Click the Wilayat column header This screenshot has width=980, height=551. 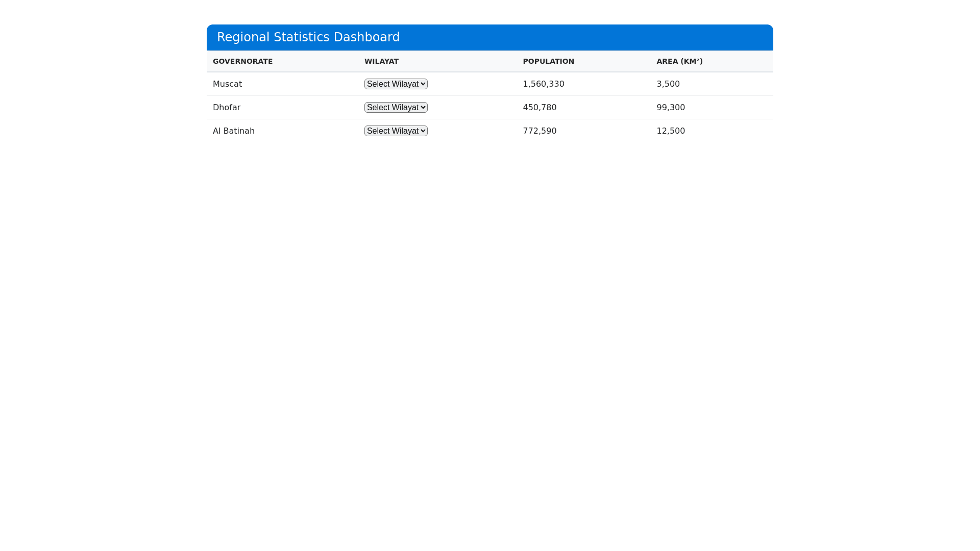click(381, 61)
